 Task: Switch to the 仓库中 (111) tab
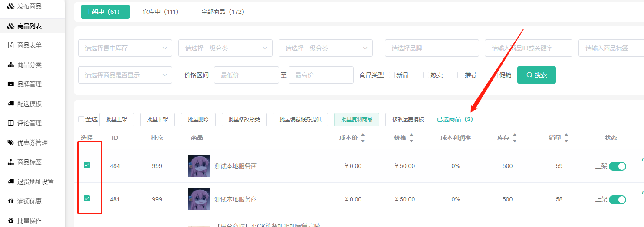161,12
